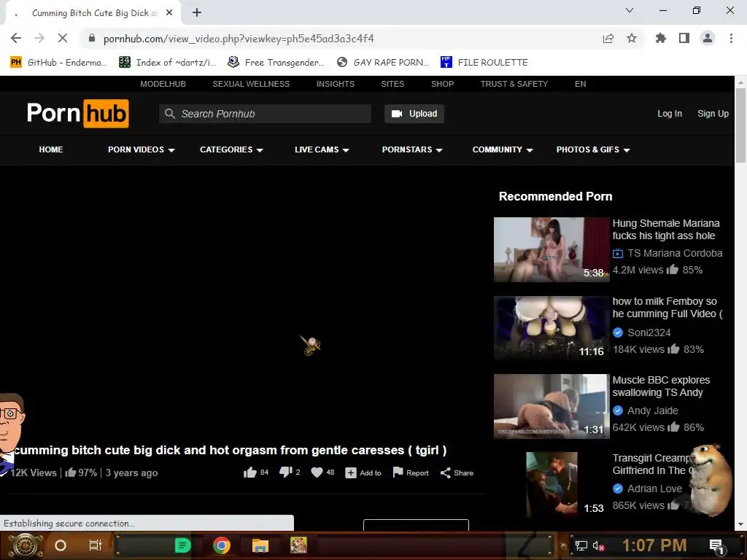Click the muted volume tray icon

tap(599, 545)
